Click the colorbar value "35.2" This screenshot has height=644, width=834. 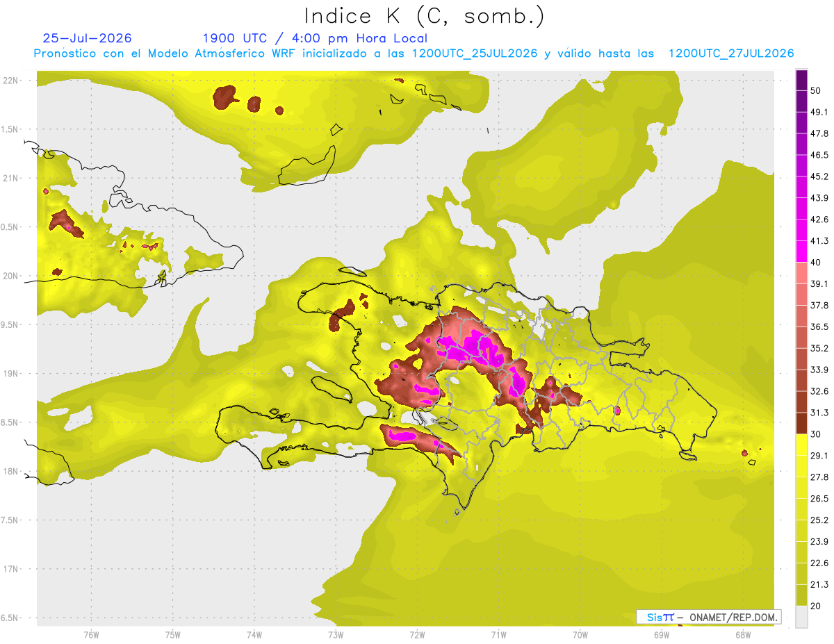click(819, 348)
